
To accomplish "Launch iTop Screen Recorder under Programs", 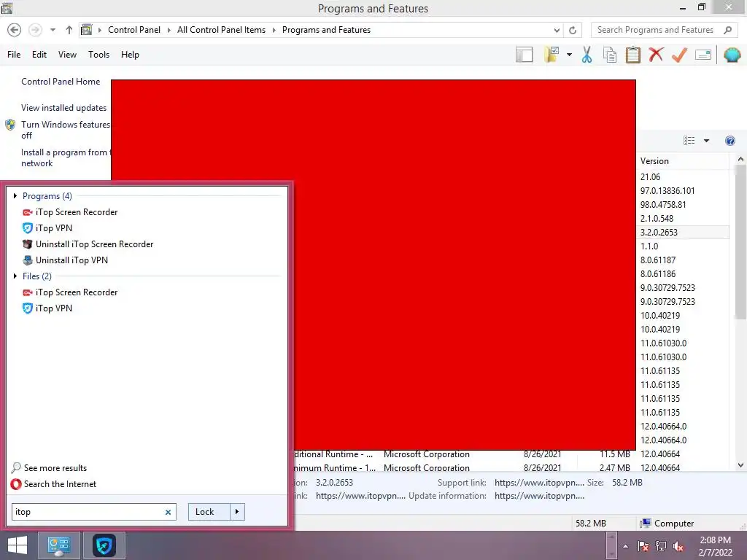I will coord(76,212).
